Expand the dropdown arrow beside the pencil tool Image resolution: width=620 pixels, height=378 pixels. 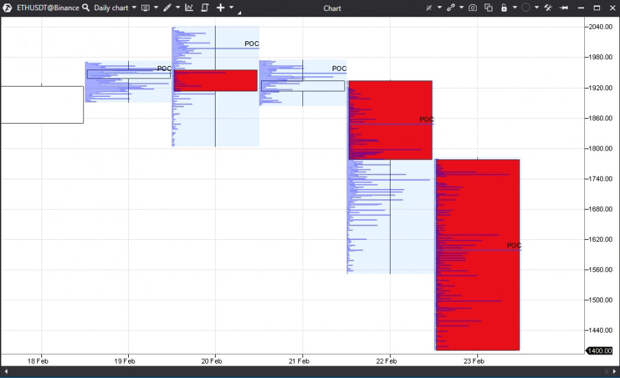coord(178,8)
